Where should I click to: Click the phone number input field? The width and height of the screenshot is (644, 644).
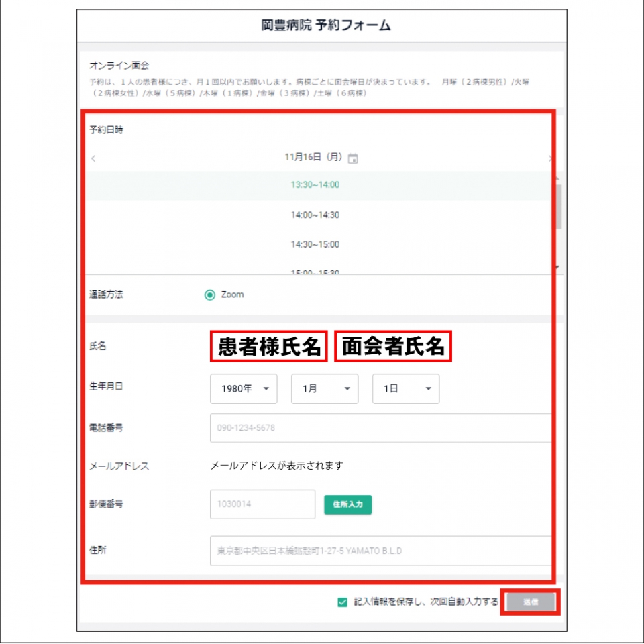coord(380,428)
